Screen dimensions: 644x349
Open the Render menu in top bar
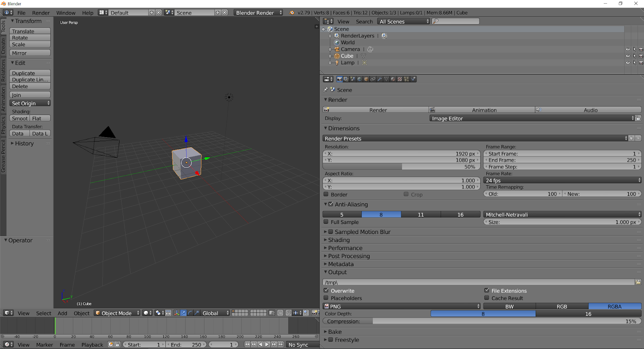coord(41,12)
